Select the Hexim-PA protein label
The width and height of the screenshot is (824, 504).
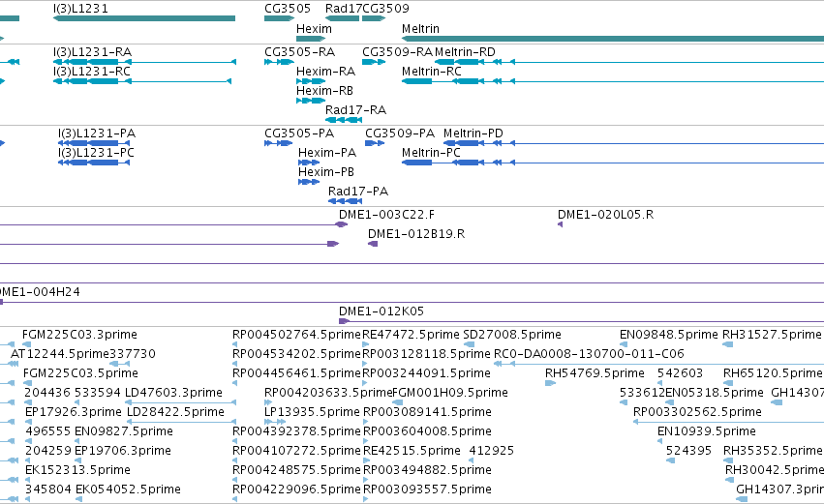coord(327,153)
